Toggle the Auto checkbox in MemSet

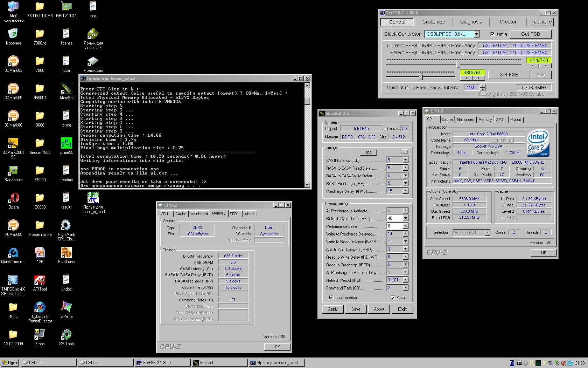(393, 298)
